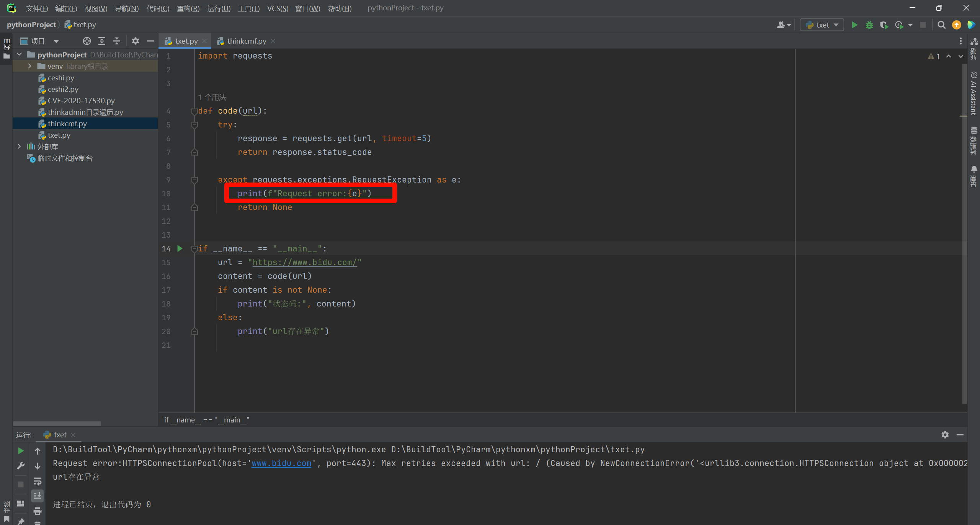Expand external libraries node 外部库
The height and width of the screenshot is (525, 980).
coord(20,147)
